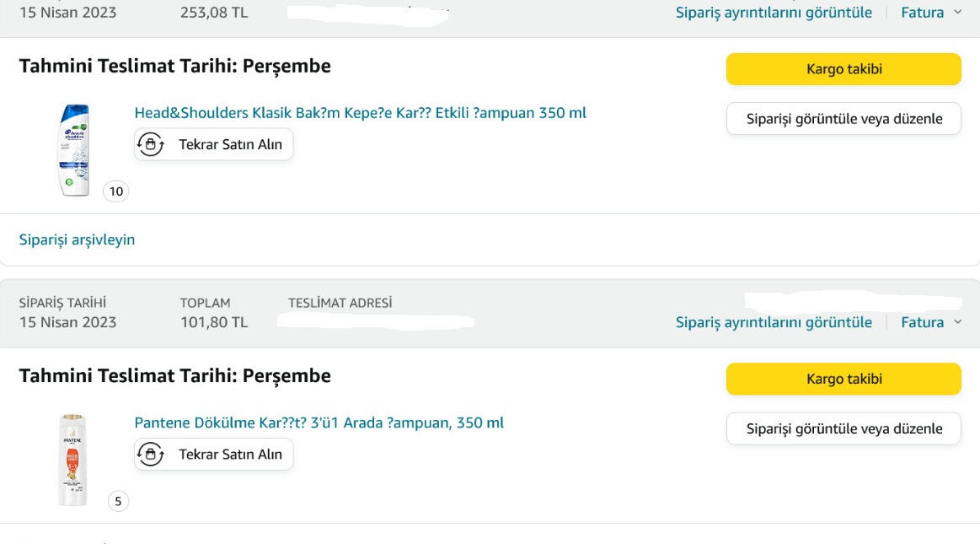
Task: Expand Fatura dropdown for 253,08 TL order
Action: [931, 13]
